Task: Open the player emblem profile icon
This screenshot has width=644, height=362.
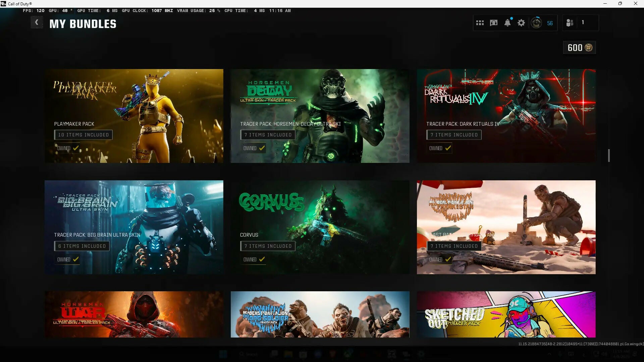Action: click(536, 23)
